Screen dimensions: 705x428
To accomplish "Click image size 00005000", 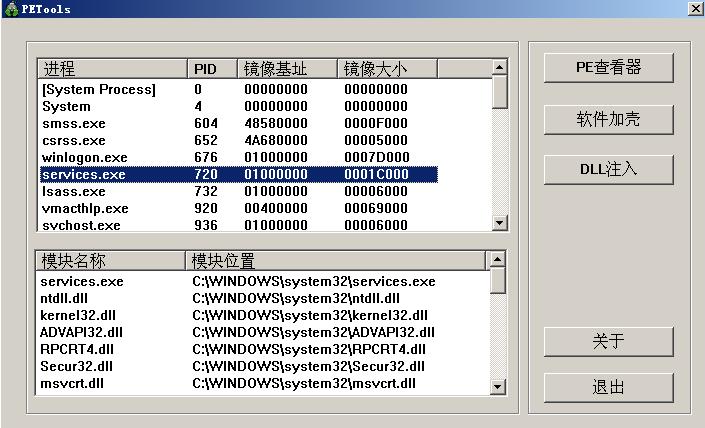I will [376, 141].
